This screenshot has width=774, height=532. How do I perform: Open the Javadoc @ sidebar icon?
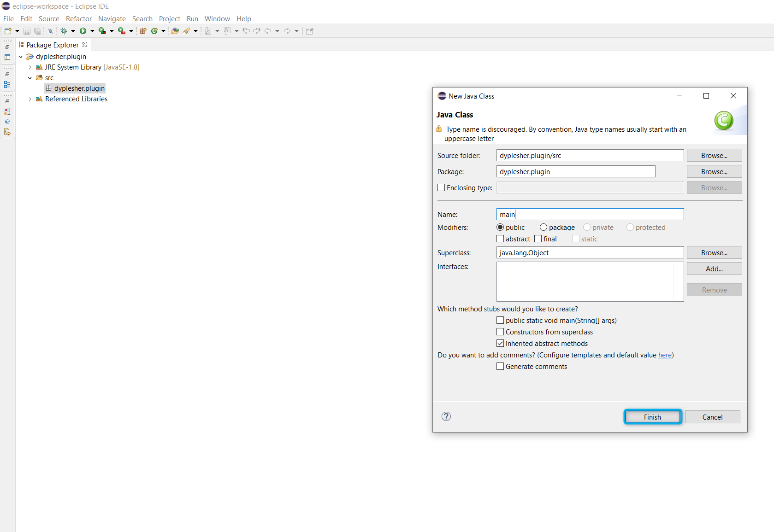click(7, 122)
